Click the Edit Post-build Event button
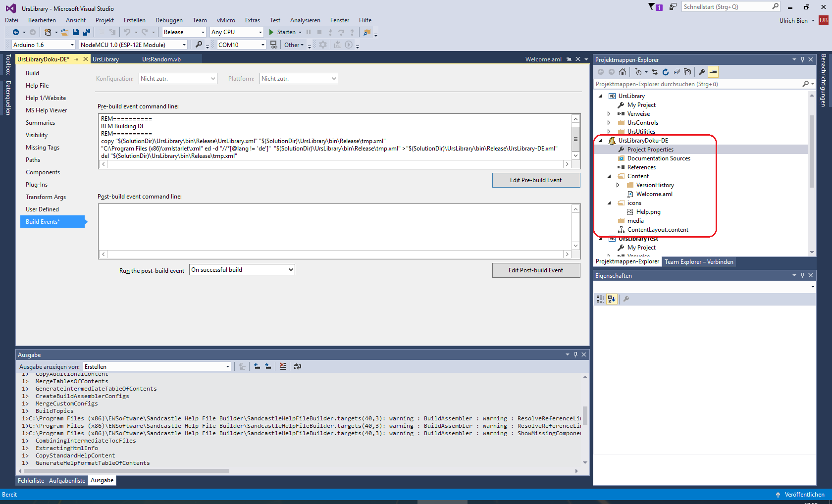The height and width of the screenshot is (504, 832). 536,270
